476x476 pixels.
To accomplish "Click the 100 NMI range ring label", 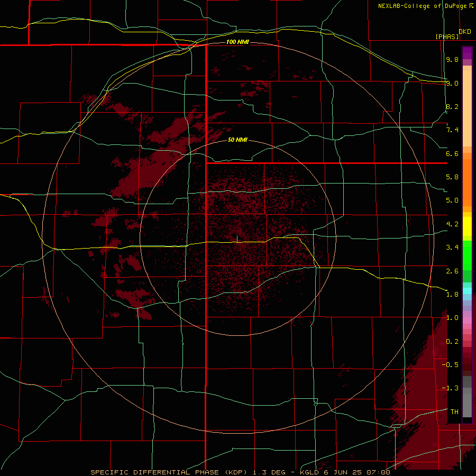I will click(x=237, y=42).
